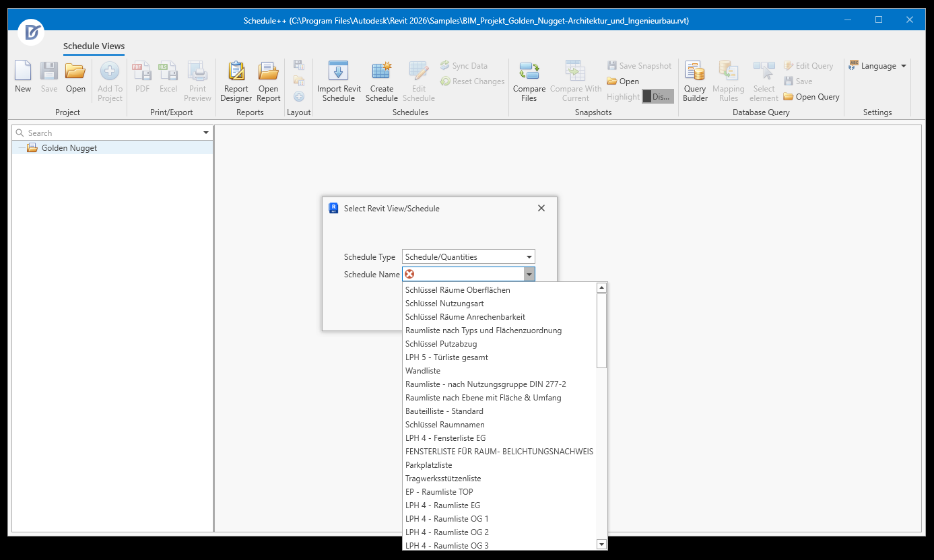Viewport: 934px width, 560px height.
Task: Click Import Revit Schedule
Action: (339, 81)
